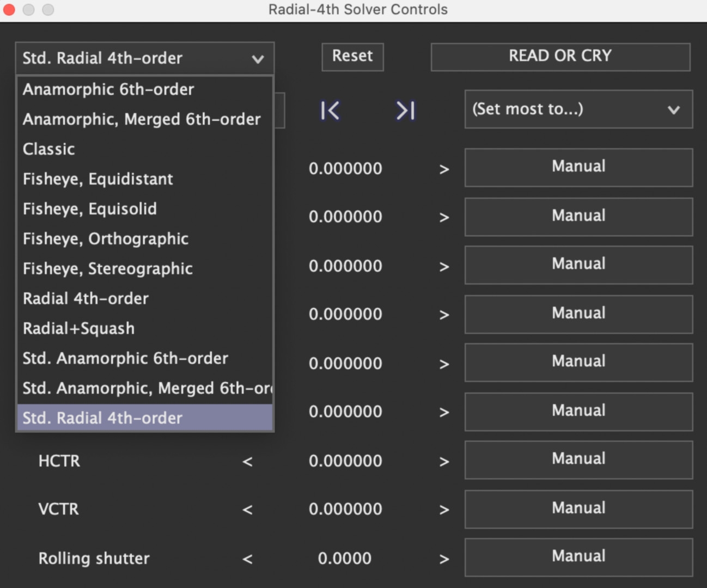Choose Anamorphic 6th-order lens model

pyautogui.click(x=108, y=89)
